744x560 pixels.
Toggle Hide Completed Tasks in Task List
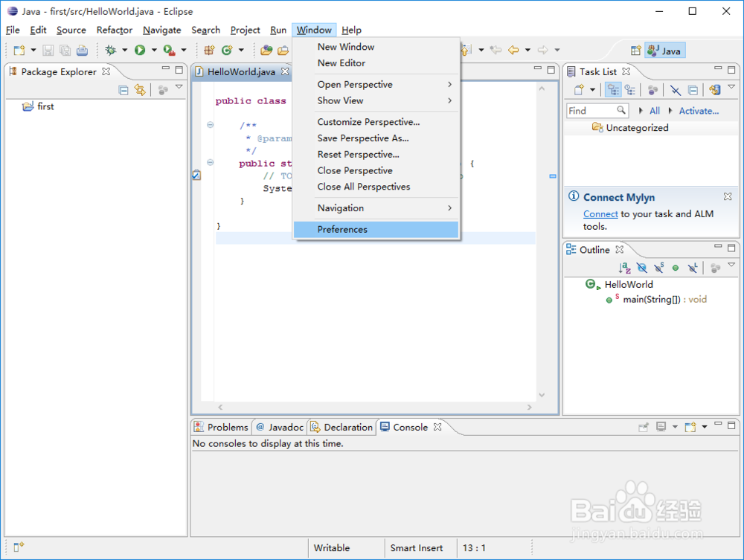pyautogui.click(x=676, y=90)
